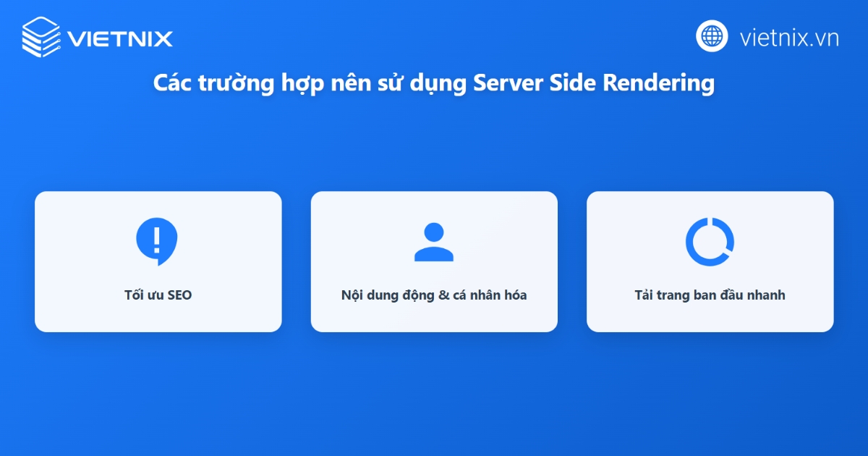Select the progress ring icon on the right card
Image resolution: width=868 pixels, height=456 pixels.
point(710,241)
